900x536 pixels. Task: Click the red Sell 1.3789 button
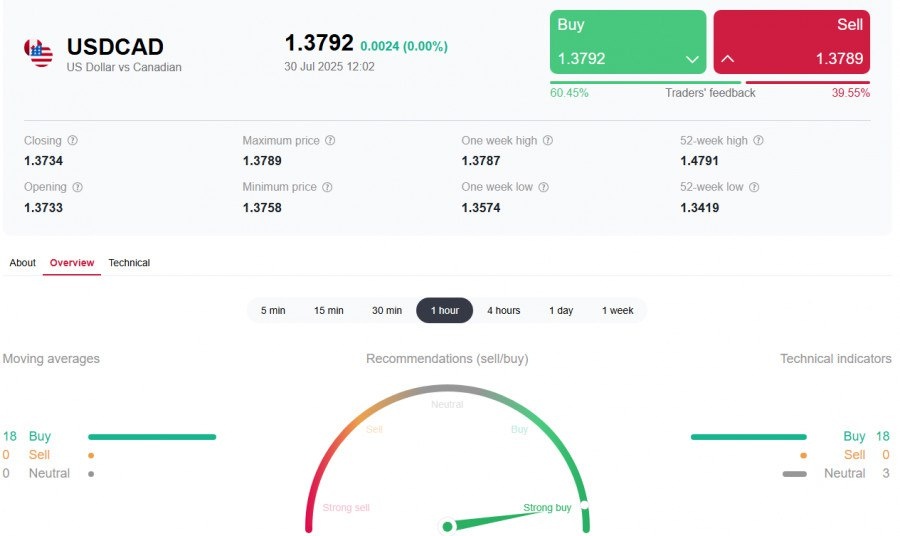coord(792,42)
